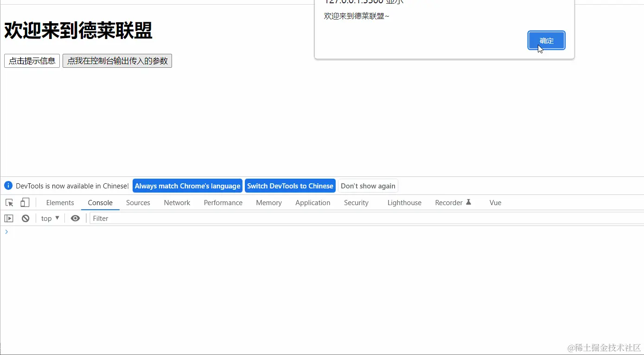Click the 欢迎来到德莱联盟~ alert message text

pos(357,16)
